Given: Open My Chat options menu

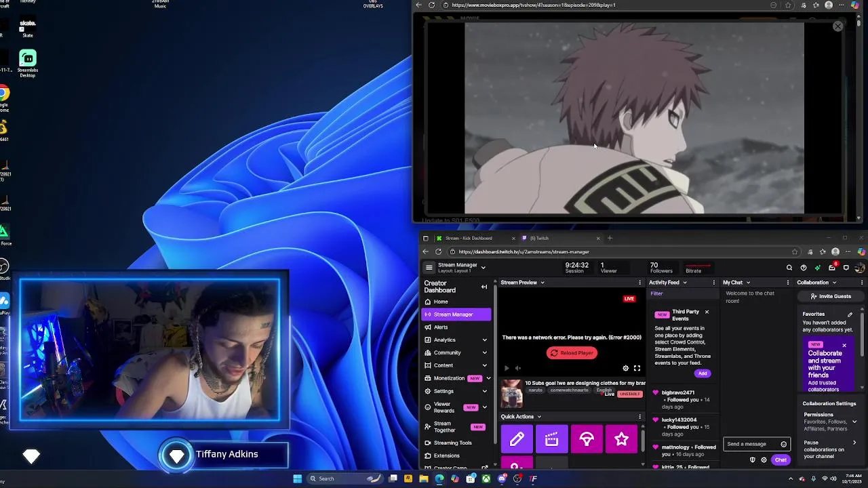Looking at the screenshot, I should (787, 283).
